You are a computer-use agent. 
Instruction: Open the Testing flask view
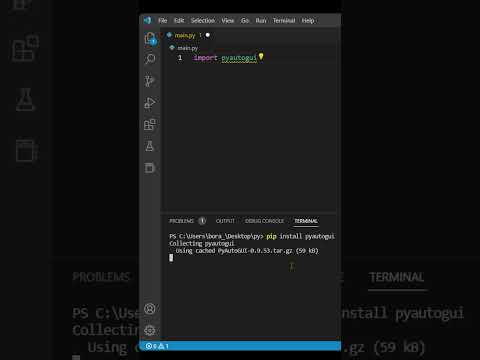pyautogui.click(x=149, y=146)
